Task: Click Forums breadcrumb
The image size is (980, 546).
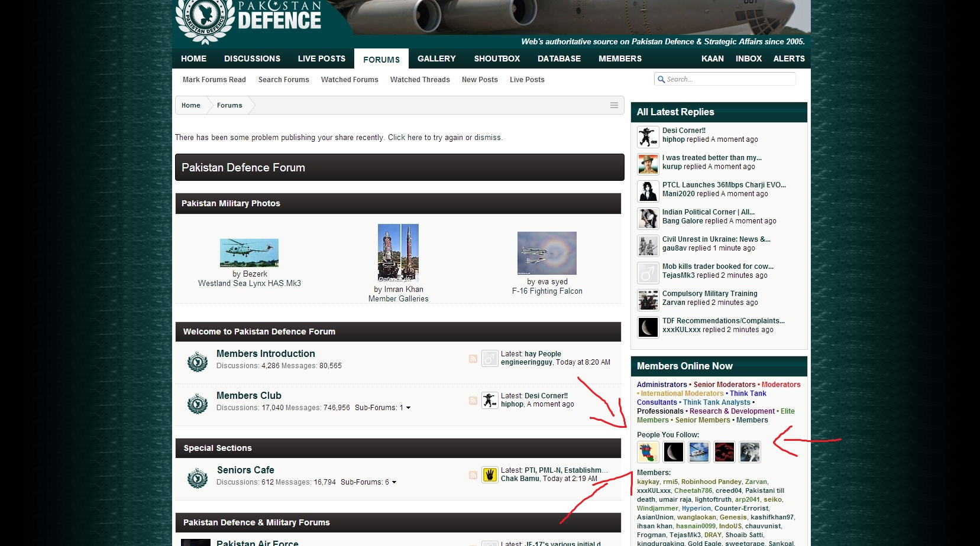Action: [x=229, y=105]
